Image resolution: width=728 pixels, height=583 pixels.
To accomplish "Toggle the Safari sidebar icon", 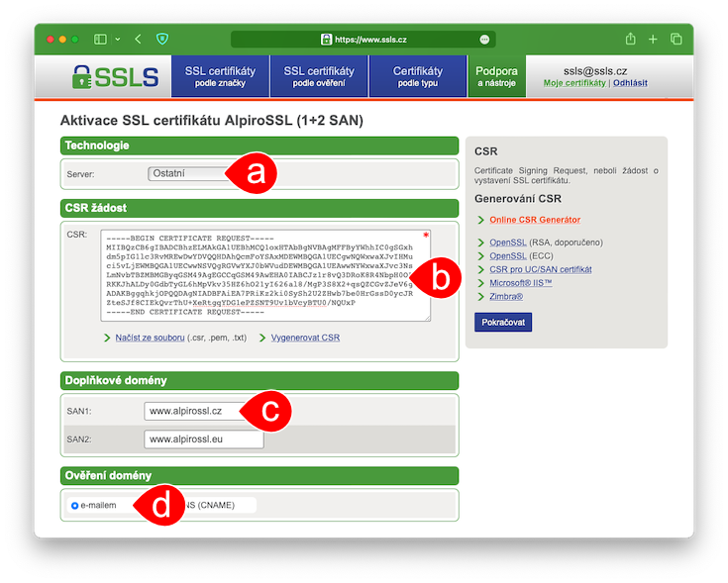I will (x=100, y=40).
